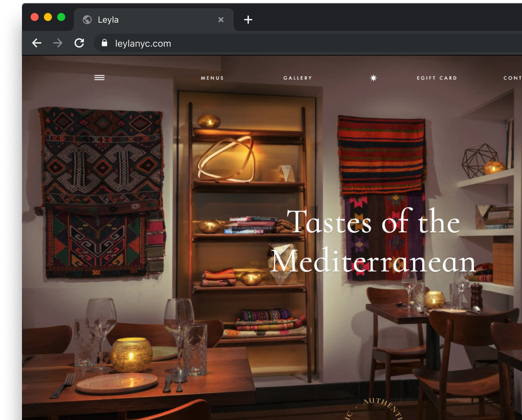Click the 'Tastes of the Mediterranean' headline

click(374, 241)
